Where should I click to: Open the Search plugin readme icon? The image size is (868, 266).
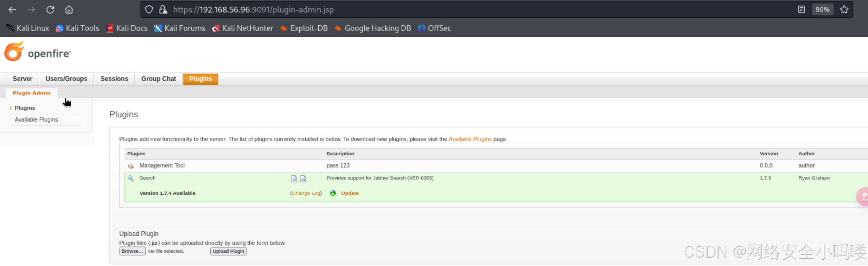tap(294, 179)
